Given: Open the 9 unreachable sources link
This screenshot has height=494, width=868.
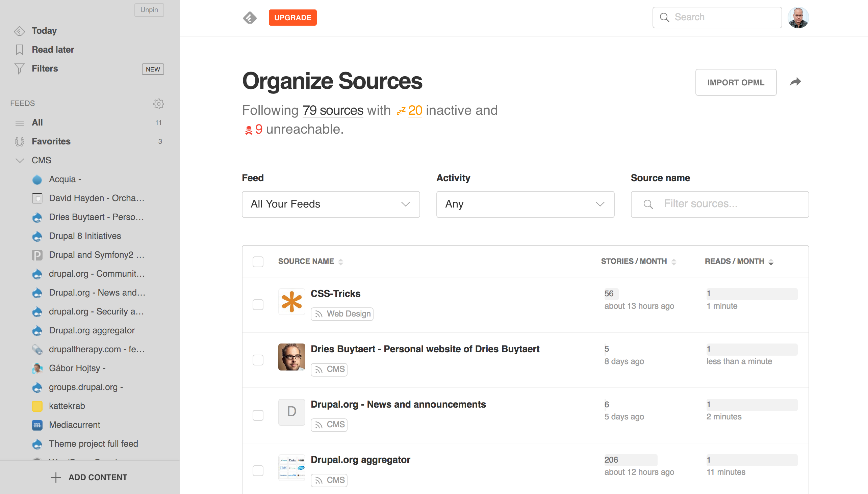Looking at the screenshot, I should (259, 130).
